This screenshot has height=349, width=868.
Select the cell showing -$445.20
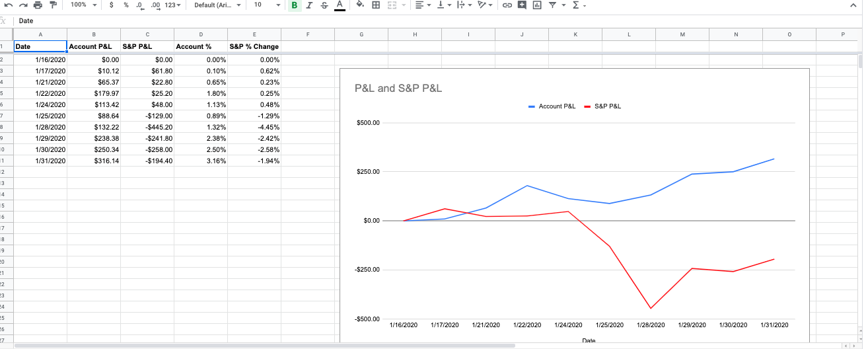click(x=147, y=127)
